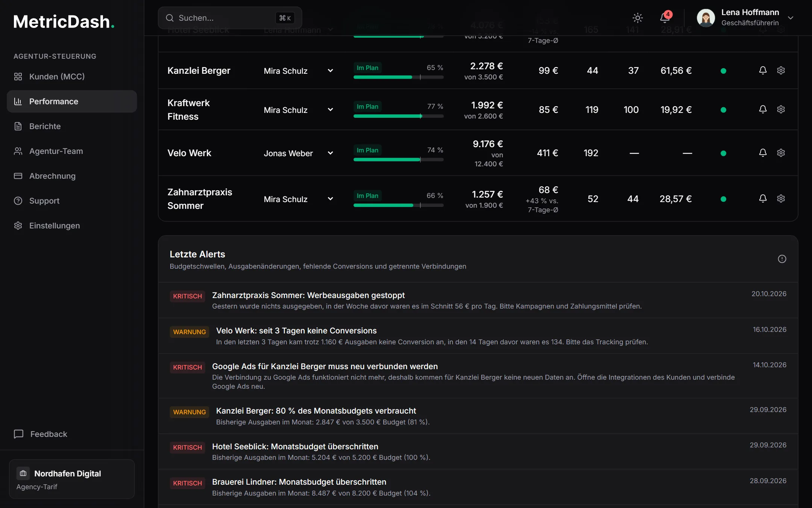
Task: Open alert Kanzlei Berger: 80 % des Monatsbudgets verbraucht
Action: 478,416
